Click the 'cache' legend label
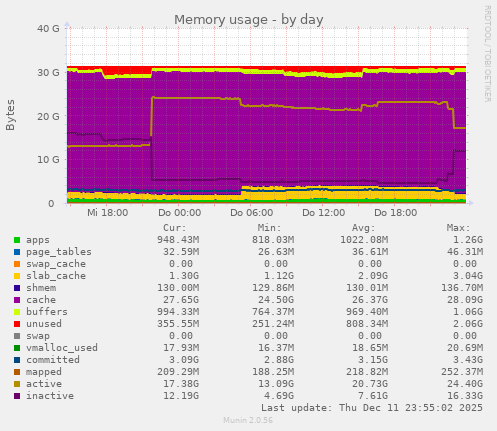Image resolution: width=497 pixels, height=431 pixels. pos(41,300)
